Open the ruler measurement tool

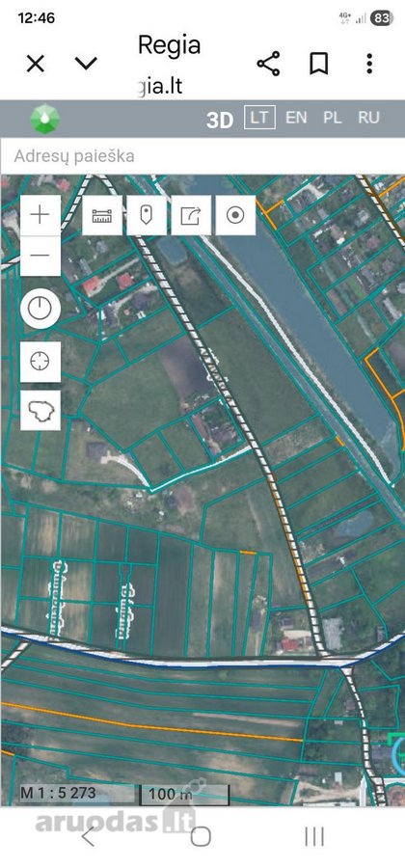click(x=102, y=215)
